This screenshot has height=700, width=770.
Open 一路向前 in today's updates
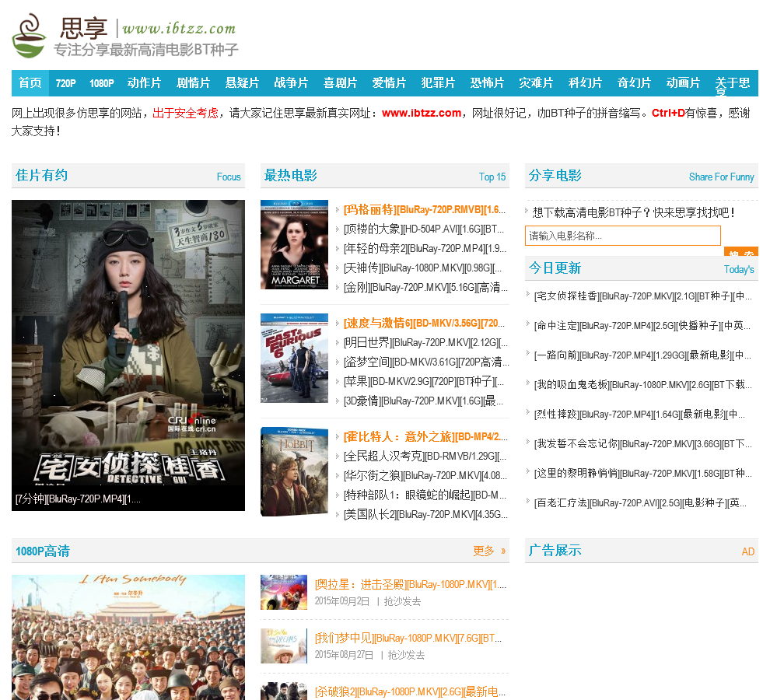[x=642, y=355]
